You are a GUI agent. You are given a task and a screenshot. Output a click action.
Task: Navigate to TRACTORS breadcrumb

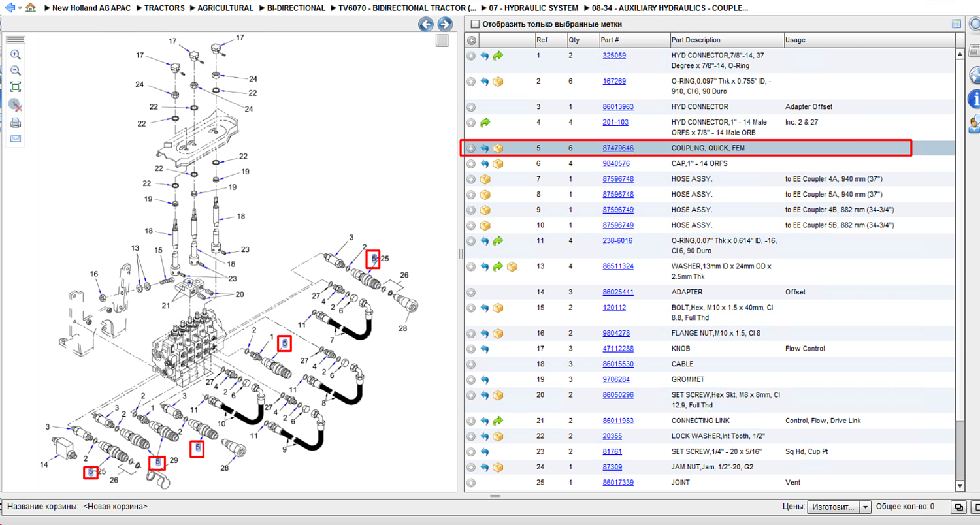pyautogui.click(x=165, y=8)
